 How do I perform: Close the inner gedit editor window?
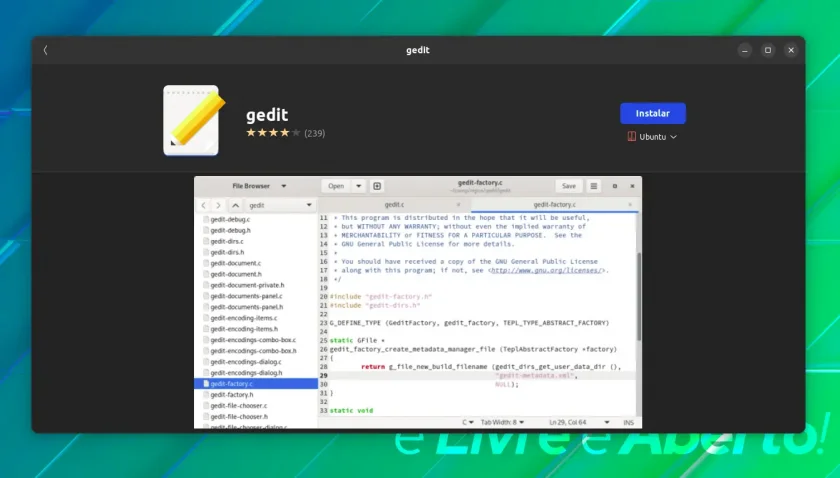[632, 186]
